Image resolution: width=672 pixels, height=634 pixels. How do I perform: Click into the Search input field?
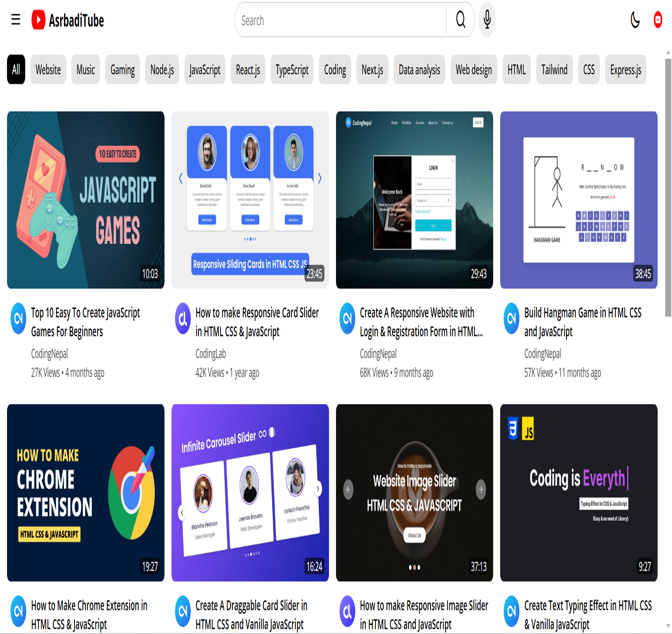(341, 20)
